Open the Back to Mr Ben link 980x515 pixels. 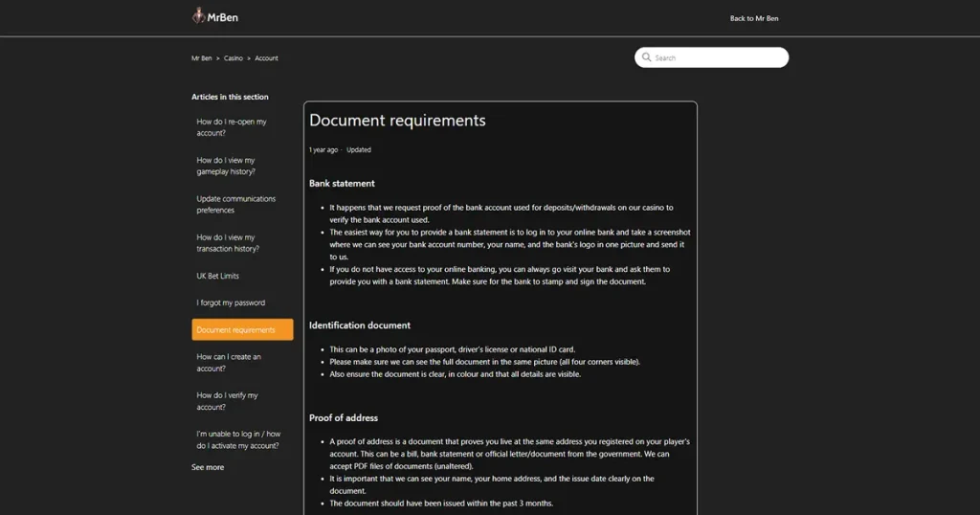click(x=754, y=18)
